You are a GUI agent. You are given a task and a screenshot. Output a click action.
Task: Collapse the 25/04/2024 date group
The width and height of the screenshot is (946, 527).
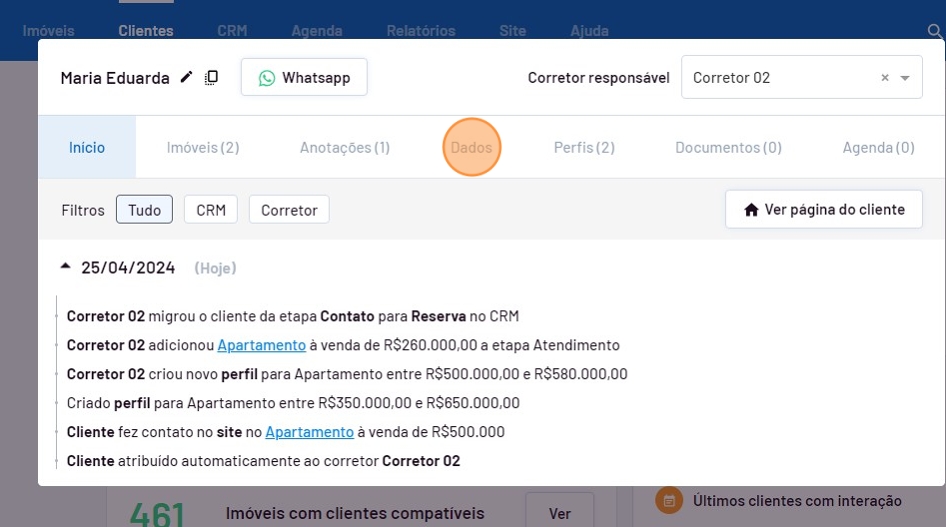pos(66,267)
